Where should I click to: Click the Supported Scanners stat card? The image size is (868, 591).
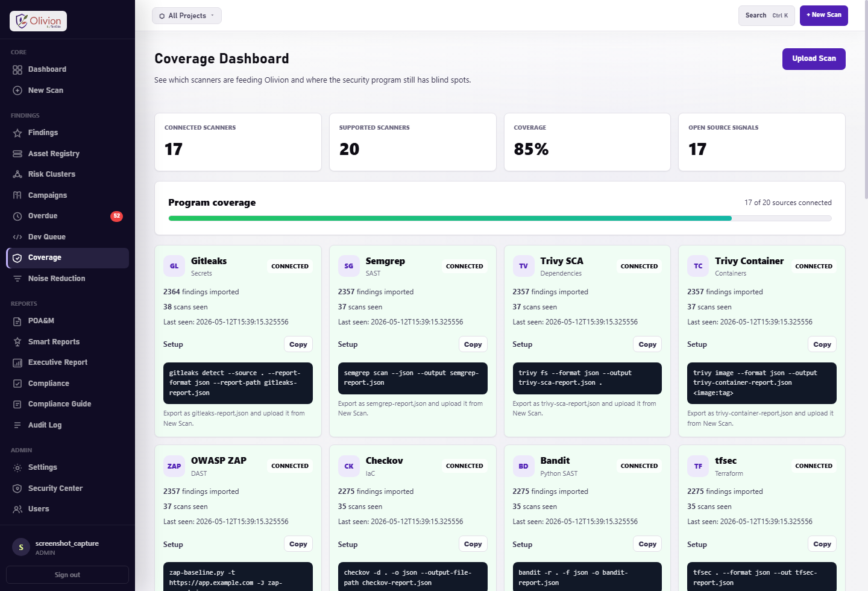click(x=413, y=142)
